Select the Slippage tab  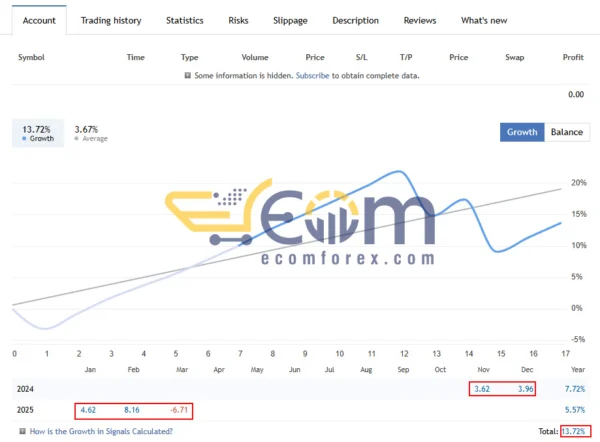[290, 20]
